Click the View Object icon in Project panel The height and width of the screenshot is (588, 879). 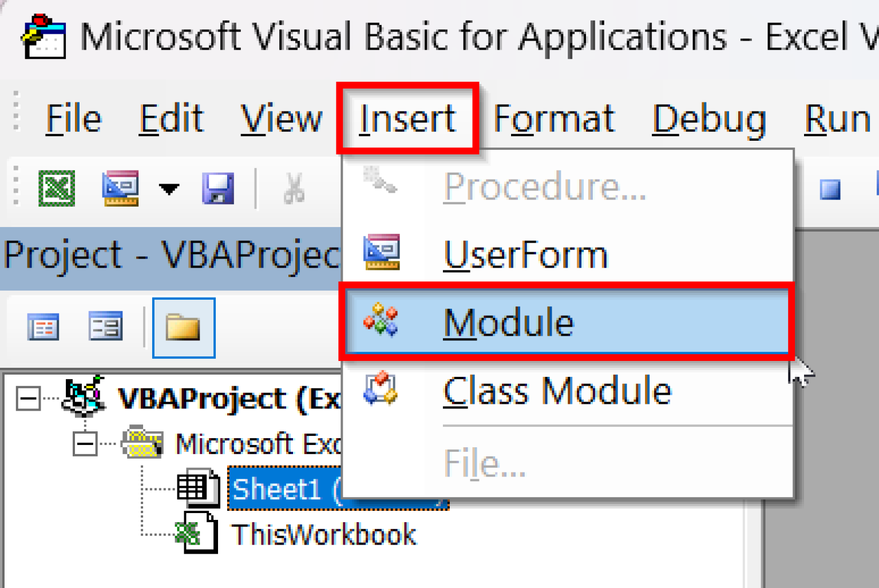coord(105,328)
